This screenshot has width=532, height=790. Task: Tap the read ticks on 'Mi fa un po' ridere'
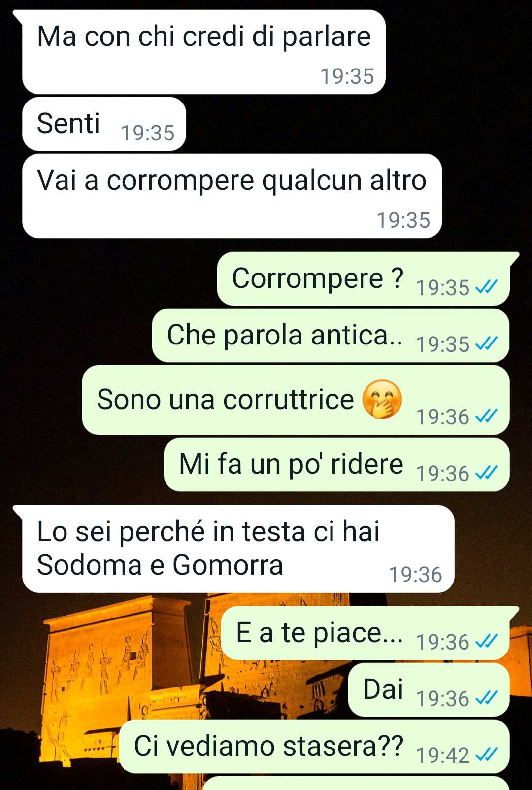pyautogui.click(x=486, y=473)
